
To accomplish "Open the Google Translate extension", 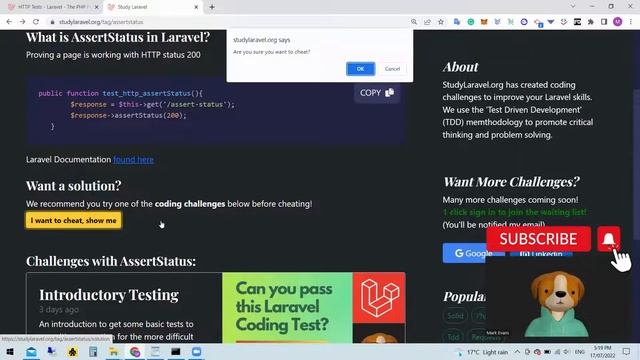I will coord(457,22).
